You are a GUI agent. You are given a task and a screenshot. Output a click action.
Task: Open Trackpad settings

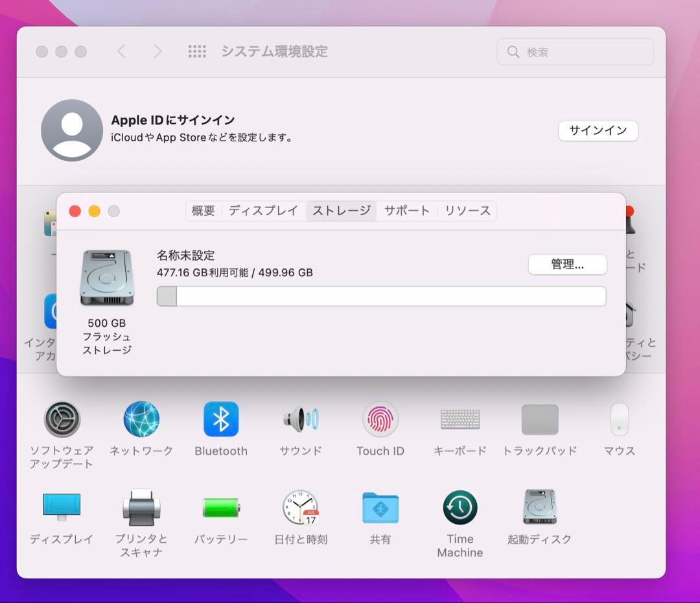tap(539, 419)
